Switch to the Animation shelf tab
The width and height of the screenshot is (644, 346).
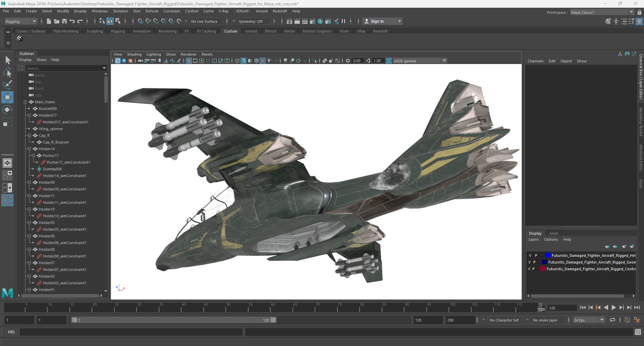142,31
